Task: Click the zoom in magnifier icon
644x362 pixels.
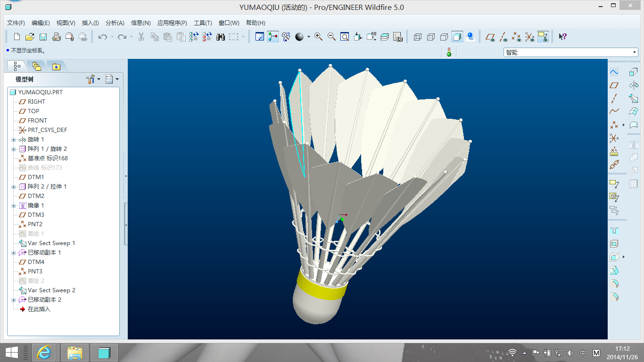Action: pos(319,37)
